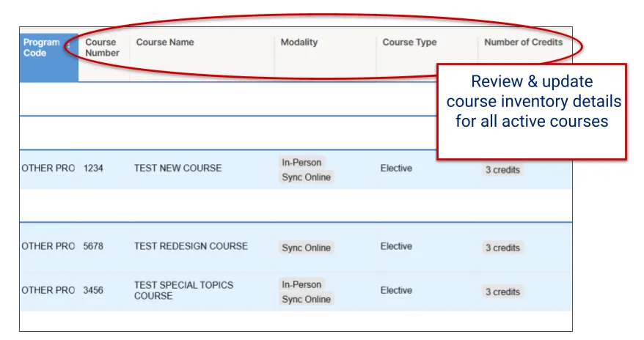644x340 pixels.
Task: Sort by the Program Code column header
Action: pos(49,57)
